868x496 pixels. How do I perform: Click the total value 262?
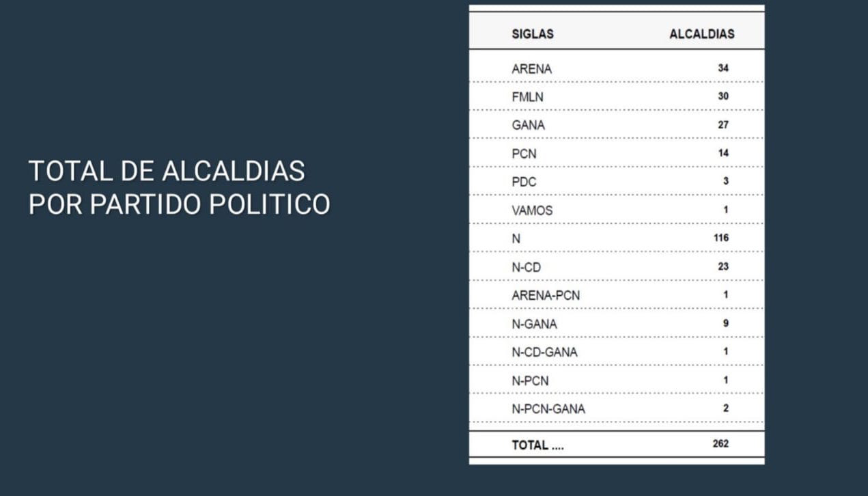tap(720, 444)
